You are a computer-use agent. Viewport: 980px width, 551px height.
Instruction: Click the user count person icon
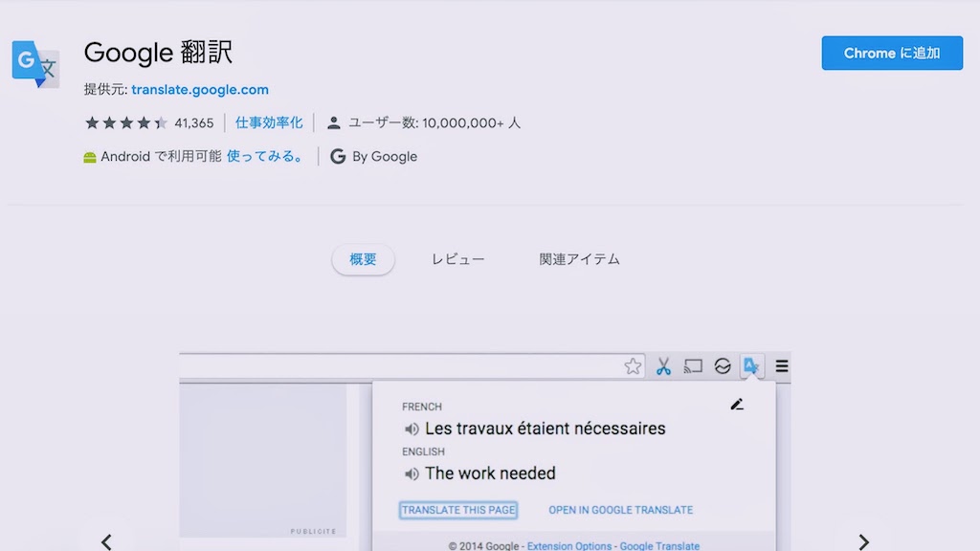pos(334,123)
